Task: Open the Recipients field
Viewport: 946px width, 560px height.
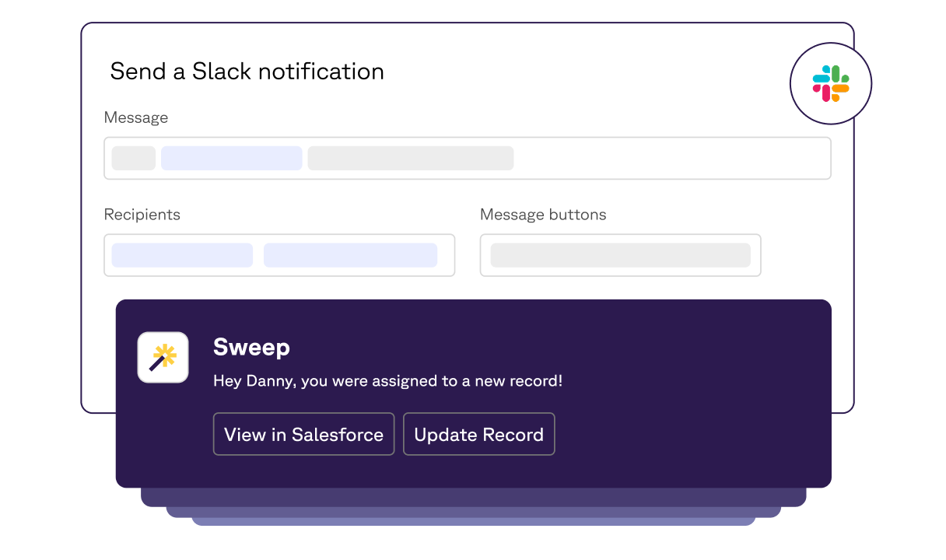Action: [x=279, y=255]
